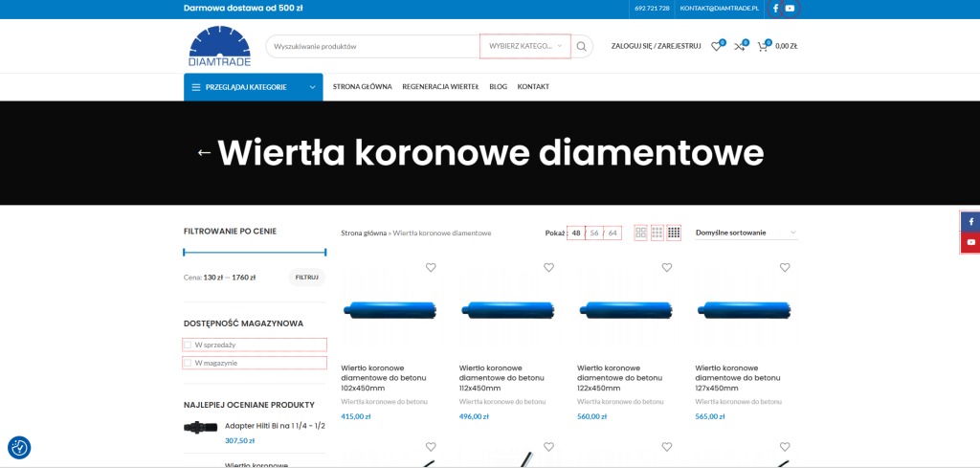
Task: Open YouTube icon in top blue bar
Action: (x=790, y=9)
